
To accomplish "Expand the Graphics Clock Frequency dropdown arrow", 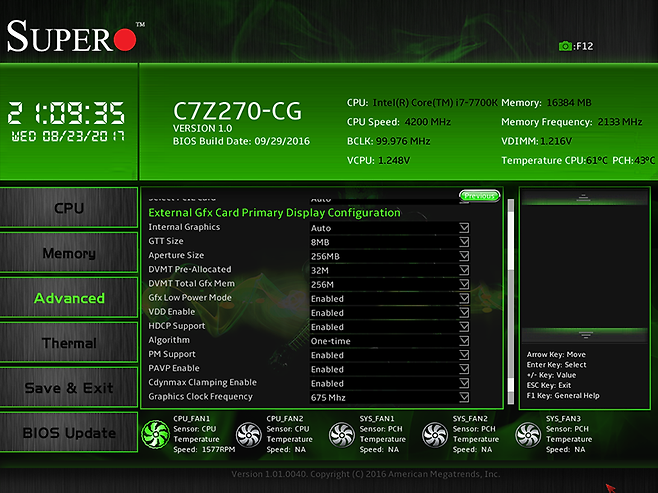I will [x=464, y=397].
